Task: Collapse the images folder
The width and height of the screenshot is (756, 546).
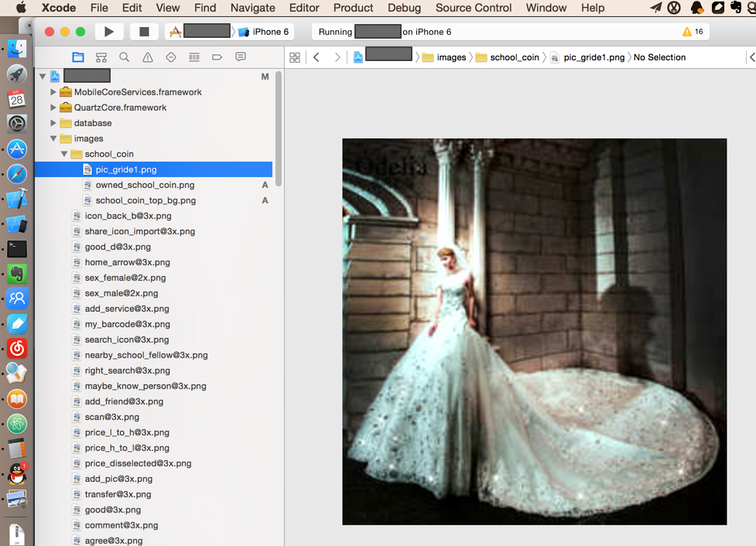Action: (x=53, y=138)
